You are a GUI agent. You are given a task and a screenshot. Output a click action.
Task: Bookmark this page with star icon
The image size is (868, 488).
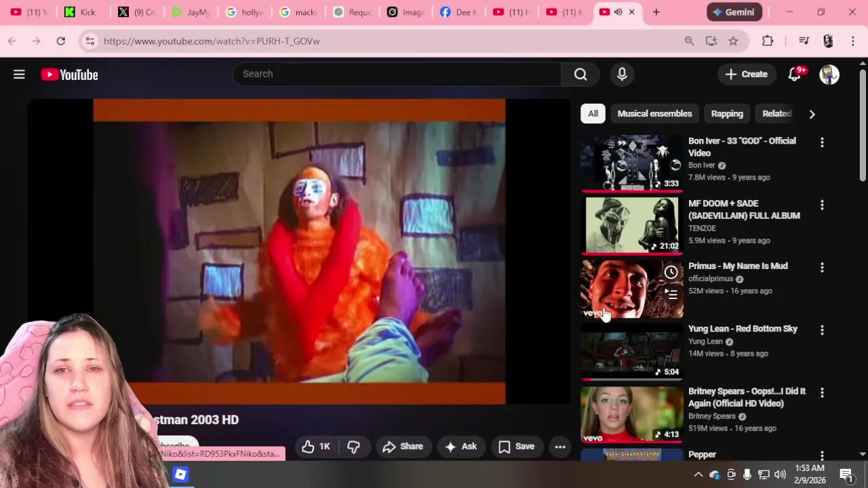click(x=733, y=41)
